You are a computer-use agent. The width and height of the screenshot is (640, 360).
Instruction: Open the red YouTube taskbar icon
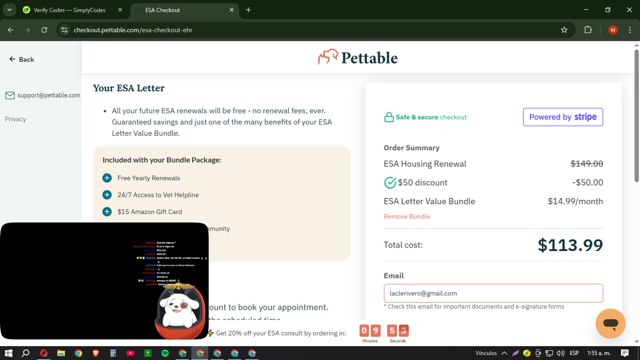click(x=131, y=353)
